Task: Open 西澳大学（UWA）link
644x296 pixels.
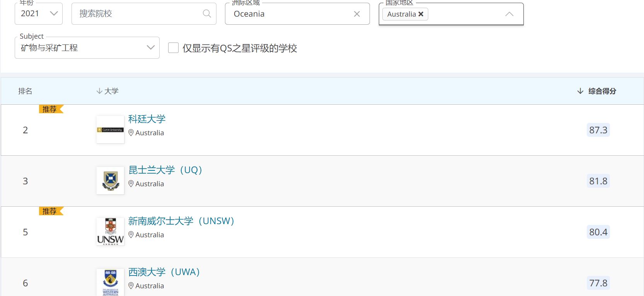Action: pos(165,272)
